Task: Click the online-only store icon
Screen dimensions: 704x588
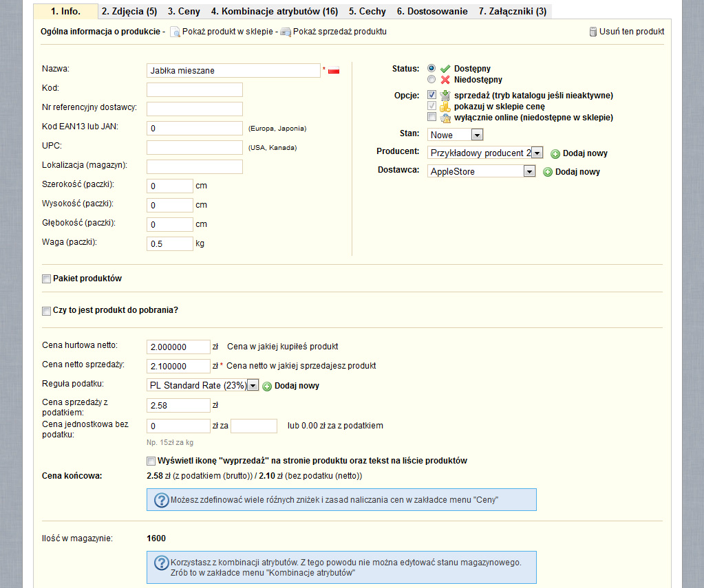Action: pyautogui.click(x=445, y=118)
